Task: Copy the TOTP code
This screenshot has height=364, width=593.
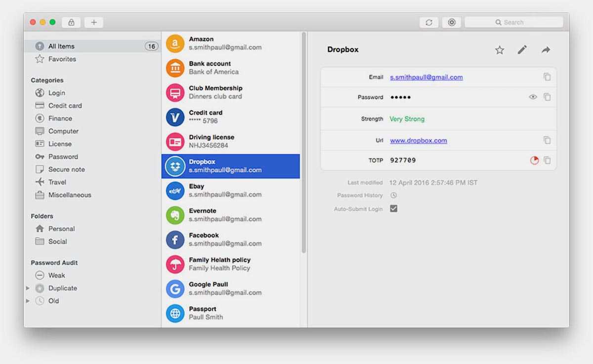Action: [x=547, y=161]
